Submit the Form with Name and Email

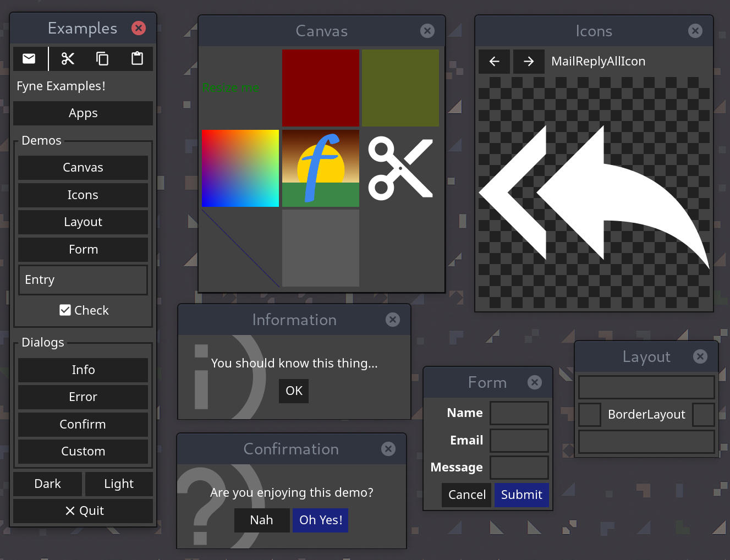(x=521, y=495)
